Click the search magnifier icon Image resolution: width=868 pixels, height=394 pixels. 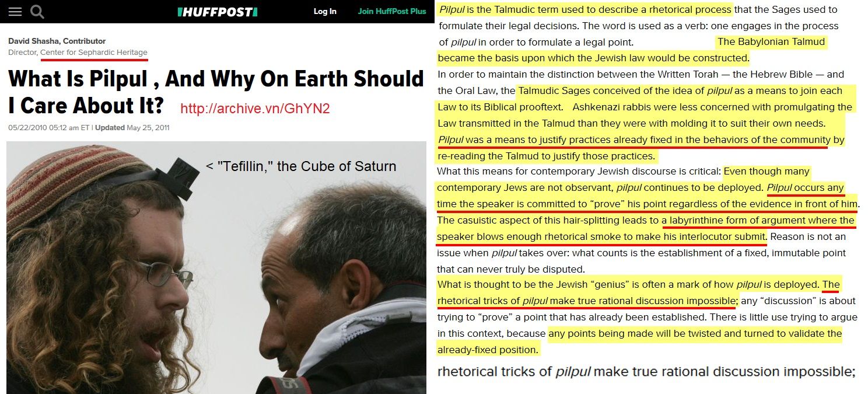pyautogui.click(x=37, y=12)
